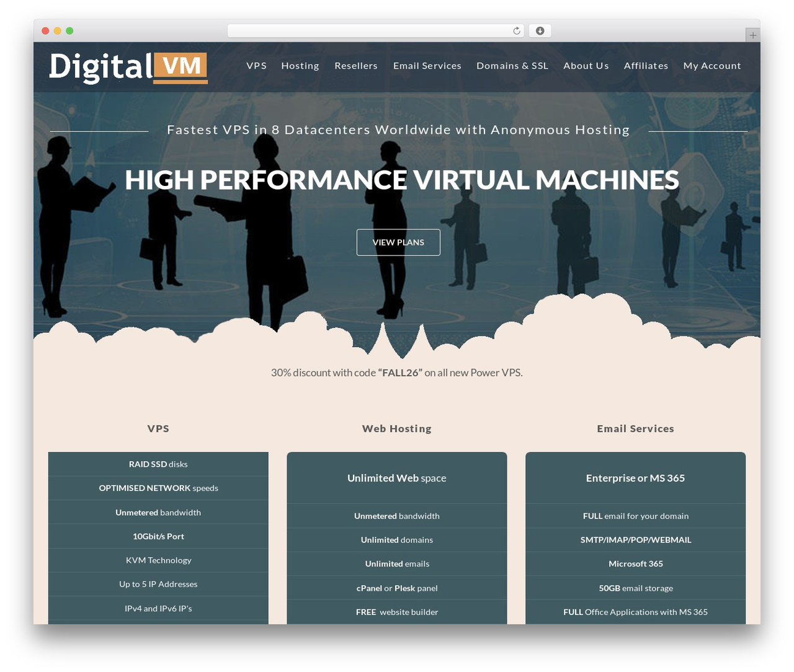Minimize the browser with the yellow button
The height and width of the screenshot is (672, 794).
(x=58, y=31)
